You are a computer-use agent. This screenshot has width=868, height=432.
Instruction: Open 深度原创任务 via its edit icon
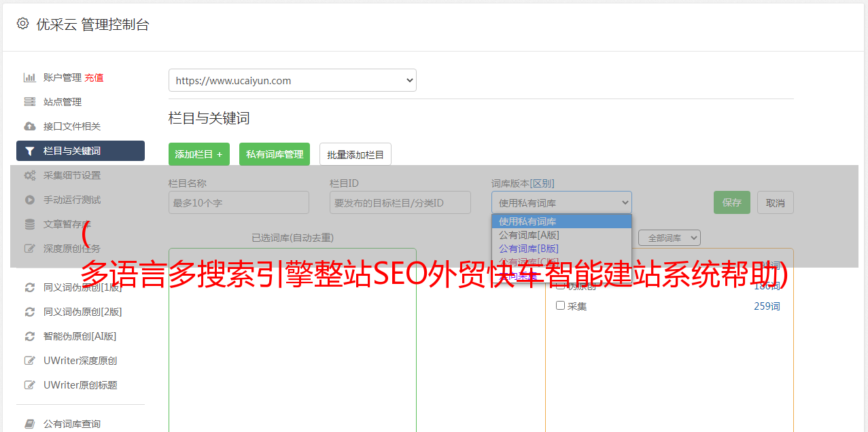click(30, 249)
